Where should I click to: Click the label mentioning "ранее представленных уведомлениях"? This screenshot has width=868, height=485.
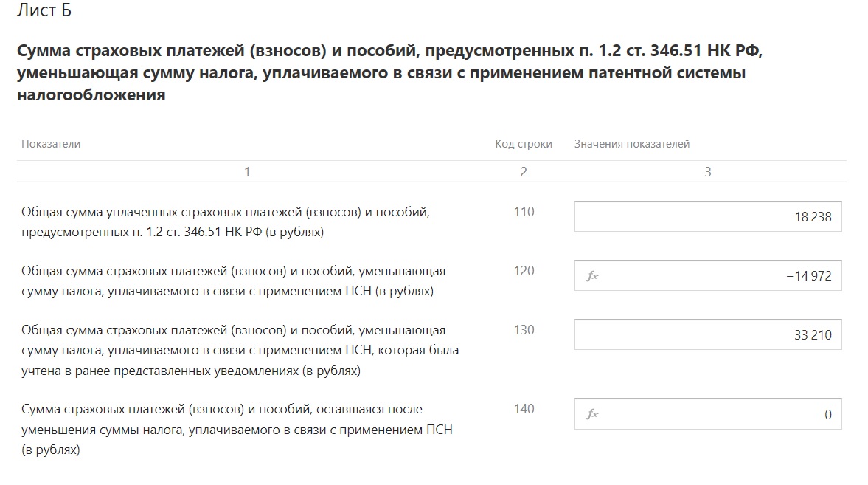pos(240,351)
